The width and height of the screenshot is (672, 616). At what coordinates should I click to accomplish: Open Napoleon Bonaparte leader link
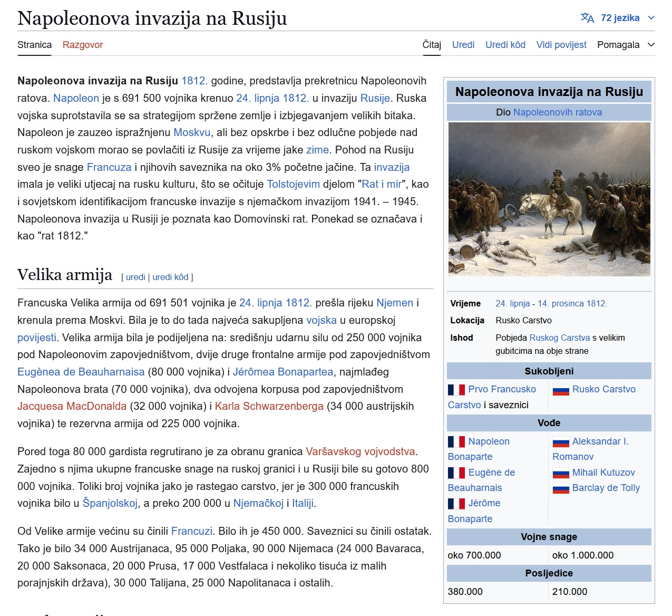479,449
